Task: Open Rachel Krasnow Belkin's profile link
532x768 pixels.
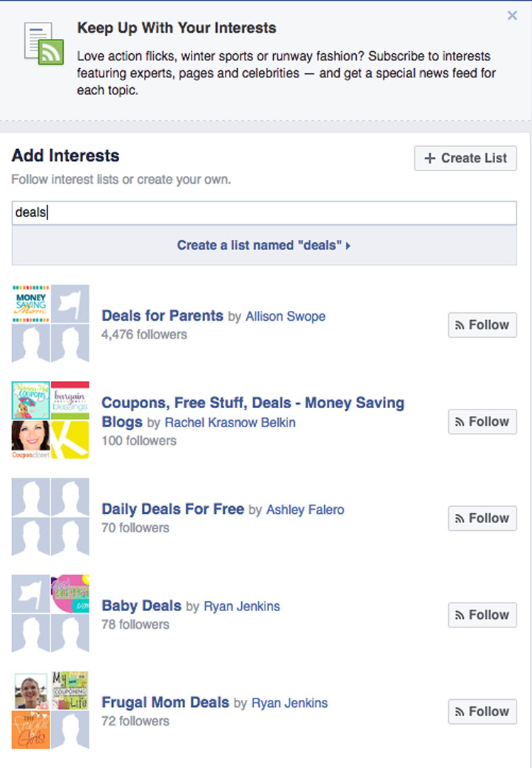Action: click(230, 422)
